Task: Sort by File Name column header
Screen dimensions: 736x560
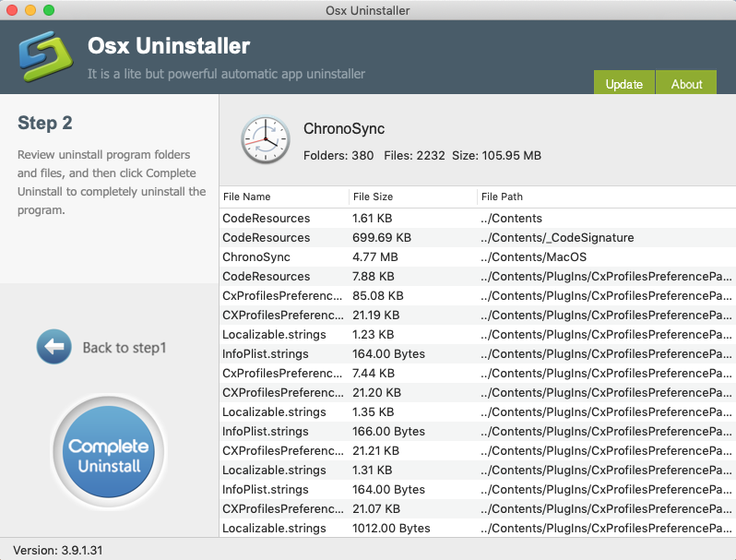Action: pos(246,197)
